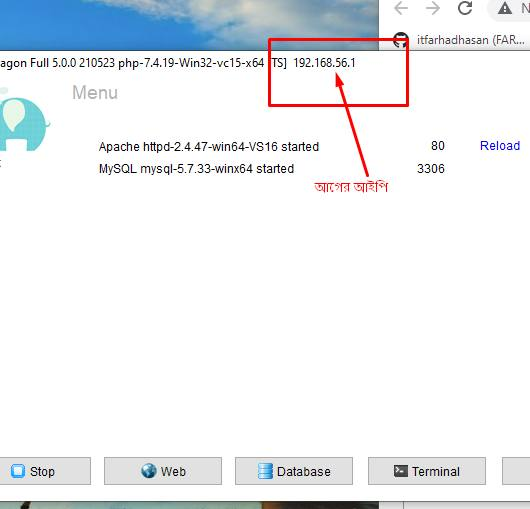Select the Apache httpd-2.4.47 started row
Viewport: 530px width, 509px height.
tap(209, 147)
